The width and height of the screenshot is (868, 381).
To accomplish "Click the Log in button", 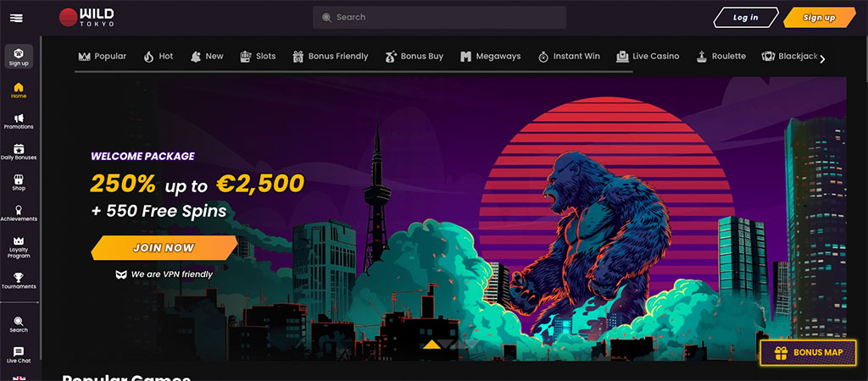I will [746, 17].
